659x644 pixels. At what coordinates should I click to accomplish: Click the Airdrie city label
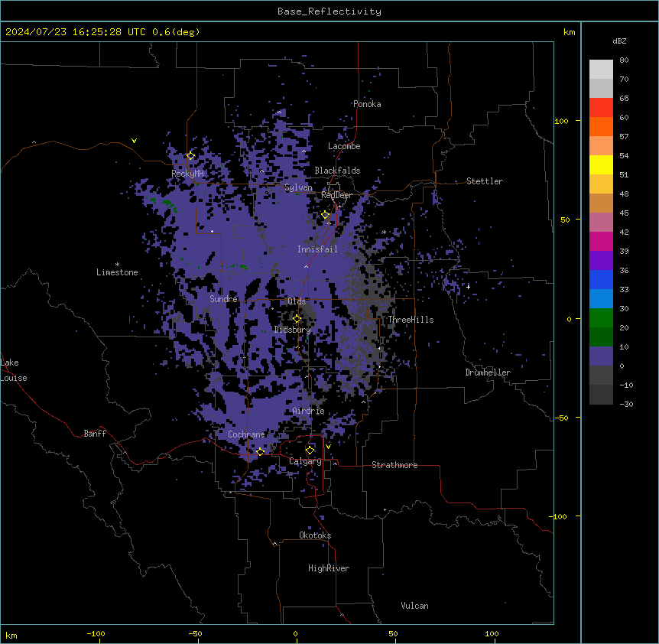(x=309, y=411)
